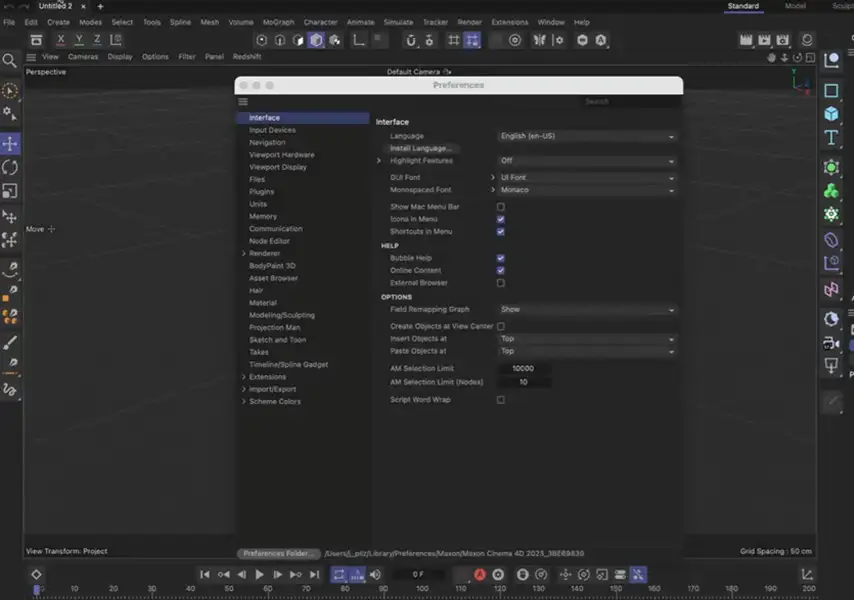The width and height of the screenshot is (854, 600).
Task: Click the Text object icon in right palette
Action: [x=831, y=137]
